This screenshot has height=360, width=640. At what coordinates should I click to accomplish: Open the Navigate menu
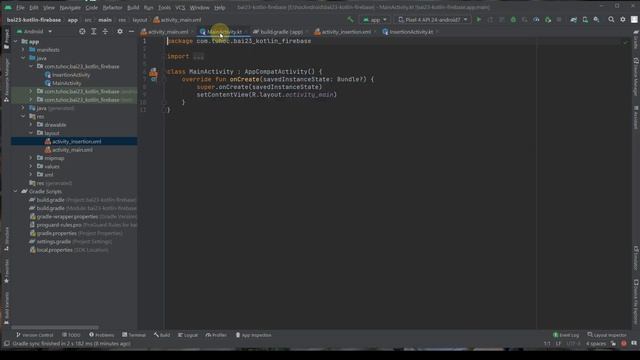[x=70, y=8]
